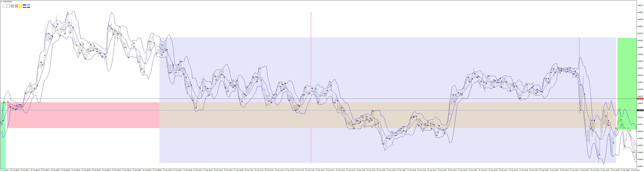Select the yellow filled square icon

(x=20, y=6)
